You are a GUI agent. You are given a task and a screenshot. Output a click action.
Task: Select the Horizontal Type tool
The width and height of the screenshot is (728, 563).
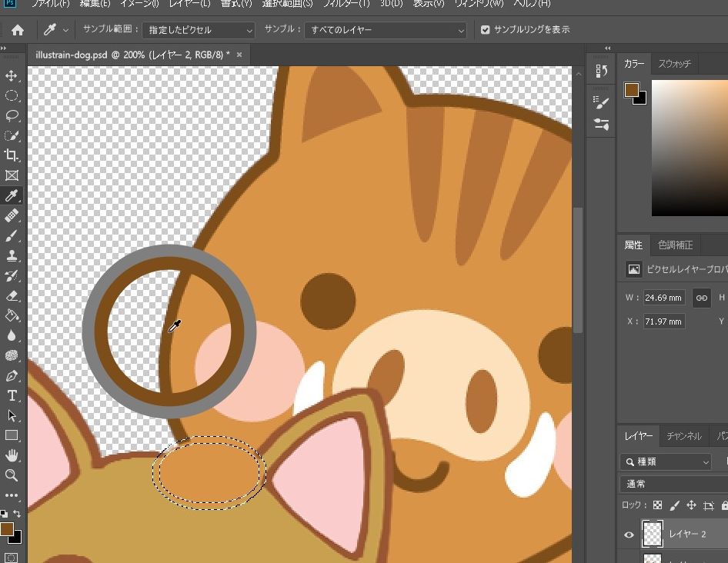[12, 395]
